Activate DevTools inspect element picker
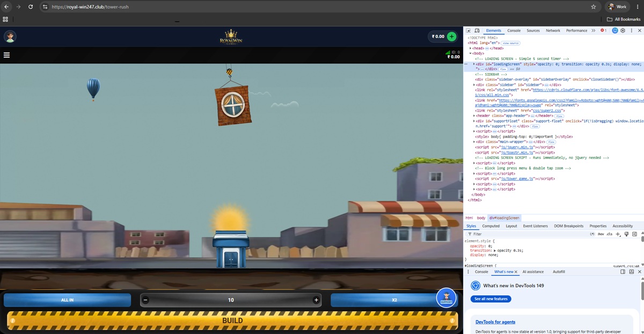644x334 pixels. pos(469,31)
